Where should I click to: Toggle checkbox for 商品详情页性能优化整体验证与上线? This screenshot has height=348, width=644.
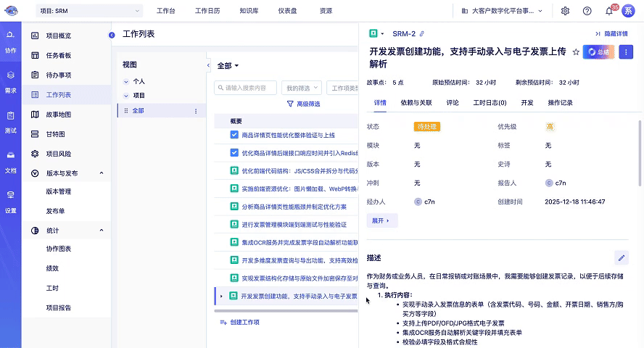234,135
